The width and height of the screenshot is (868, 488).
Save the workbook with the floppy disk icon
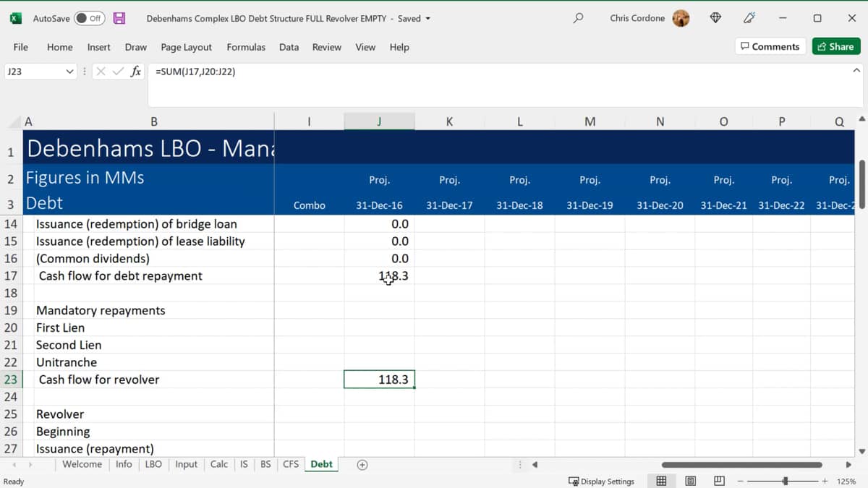coord(119,18)
